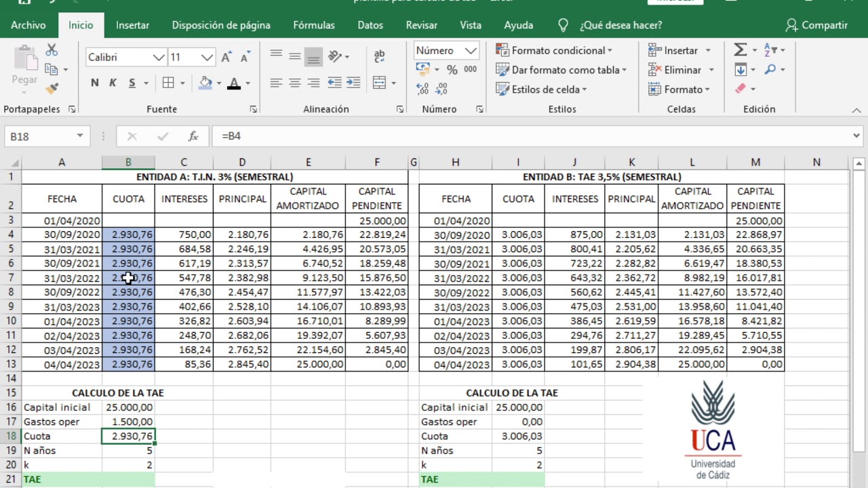868x488 pixels.
Task: Align text to bottom
Action: [313, 56]
